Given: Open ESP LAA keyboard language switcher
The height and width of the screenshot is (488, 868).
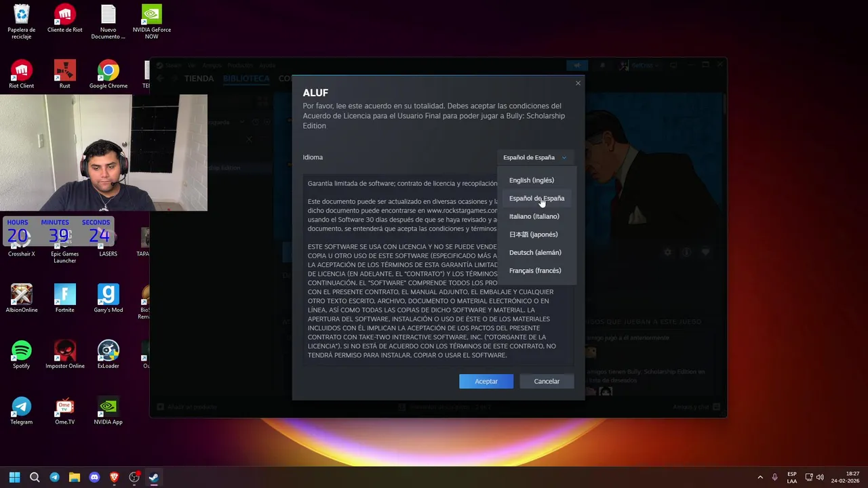Looking at the screenshot, I should pos(792,477).
